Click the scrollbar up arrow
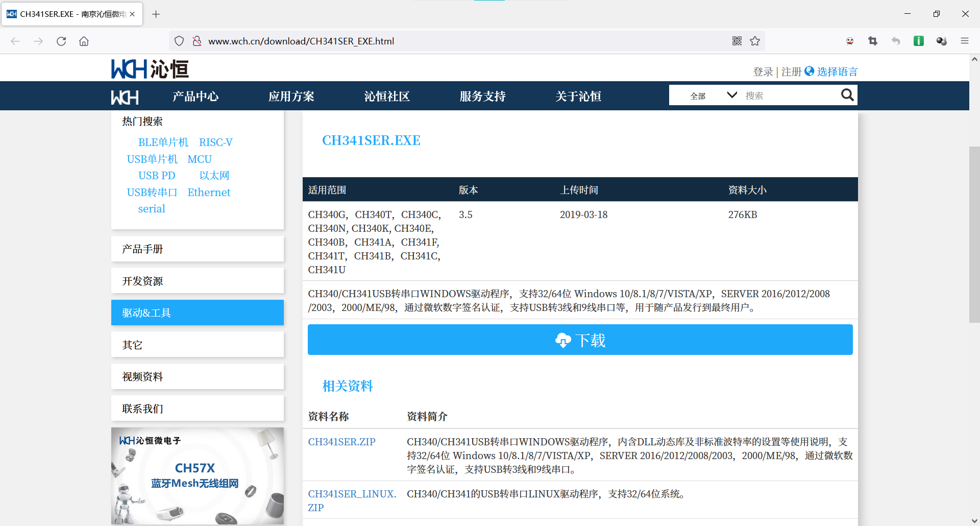980x526 pixels. pos(974,60)
